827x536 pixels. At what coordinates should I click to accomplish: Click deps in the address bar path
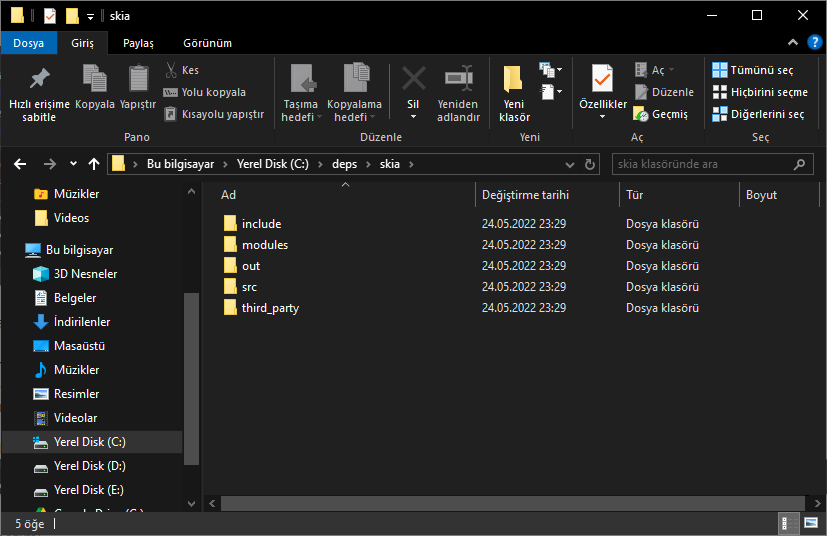pos(344,164)
